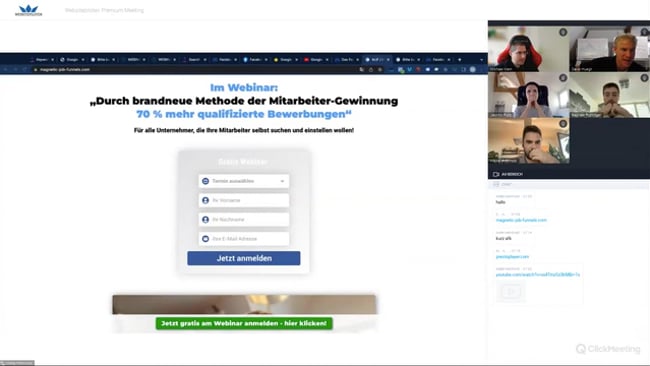Select the video tile of the grey-haired man speaking
Image resolution: width=650 pixels, height=366 pixels.
[609, 49]
